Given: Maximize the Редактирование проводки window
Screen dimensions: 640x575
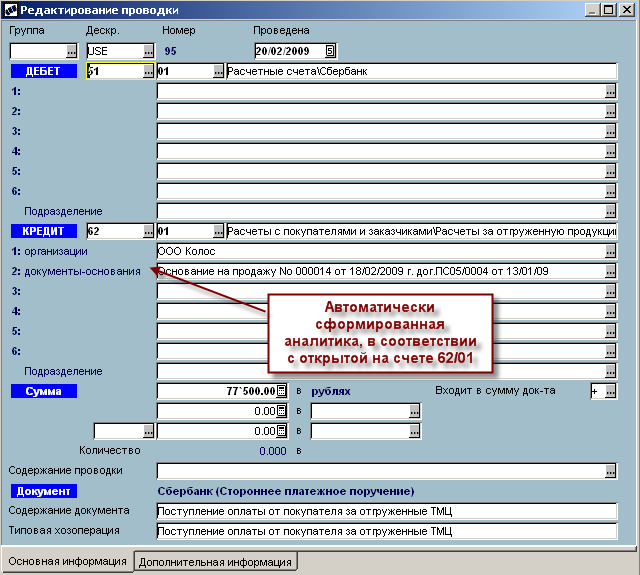Looking at the screenshot, I should click(x=609, y=10).
